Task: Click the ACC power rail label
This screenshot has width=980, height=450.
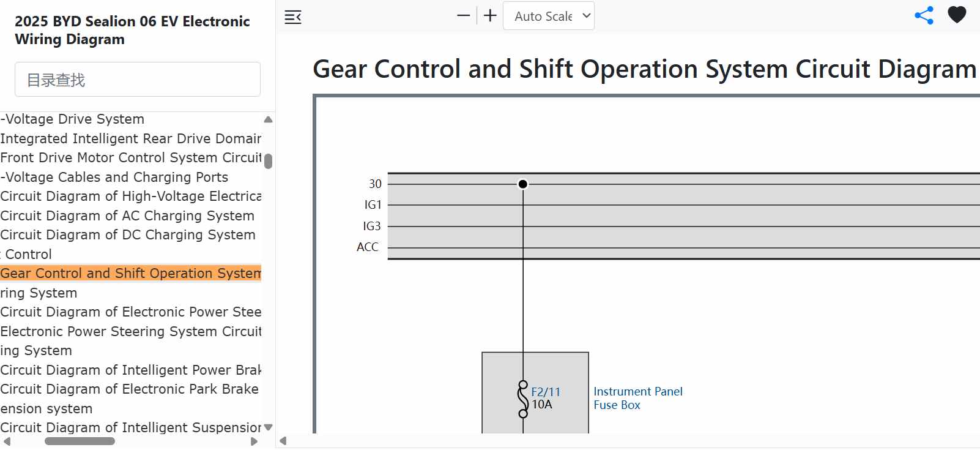Action: point(368,247)
